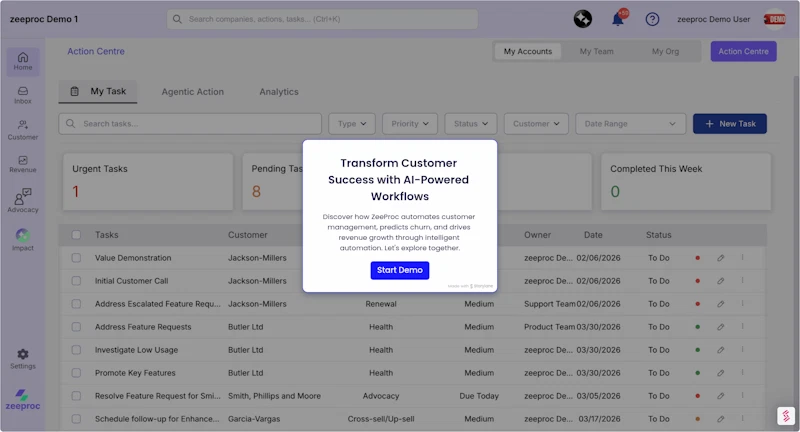Click the Garcia-Vargas customer cell
This screenshot has height=432, width=800.
pos(254,419)
